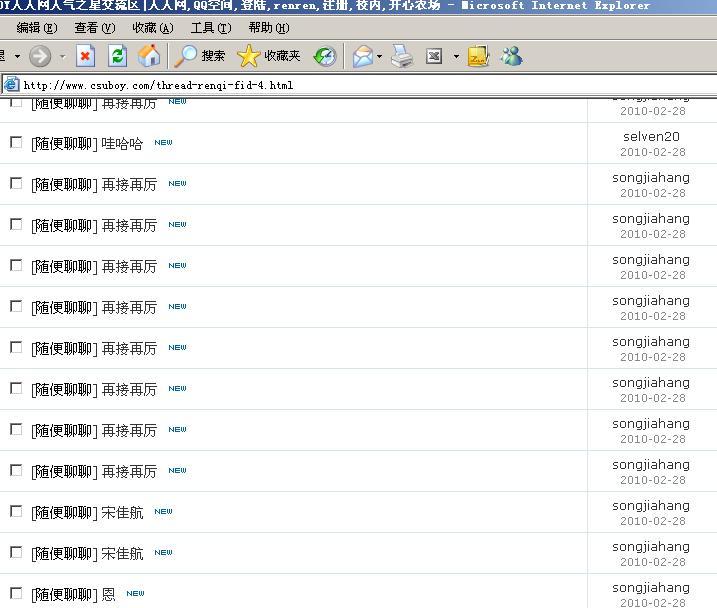Open the 帮助(H) menu
717x608 pixels.
[x=268, y=28]
